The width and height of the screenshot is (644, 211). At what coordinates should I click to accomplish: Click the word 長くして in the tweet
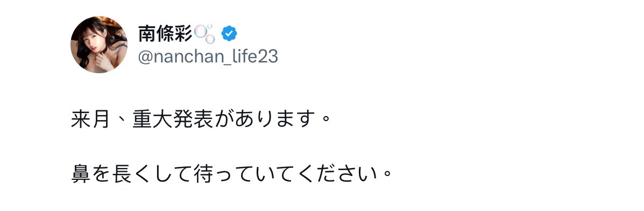point(151,174)
